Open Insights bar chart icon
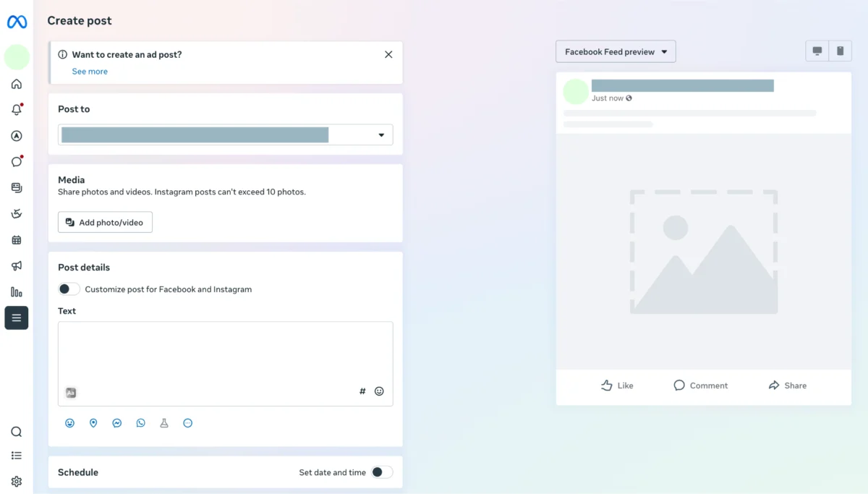This screenshot has height=494, width=868. coord(17,292)
